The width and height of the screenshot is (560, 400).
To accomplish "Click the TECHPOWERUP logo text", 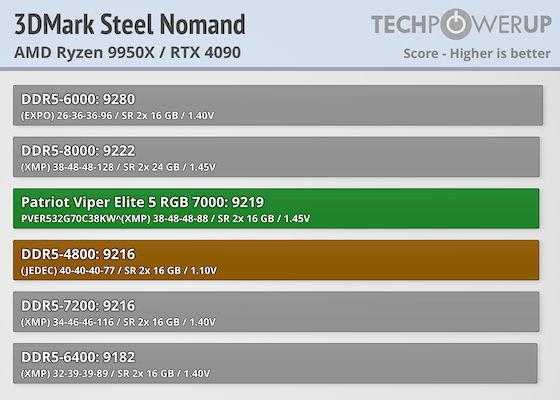I will click(x=461, y=24).
